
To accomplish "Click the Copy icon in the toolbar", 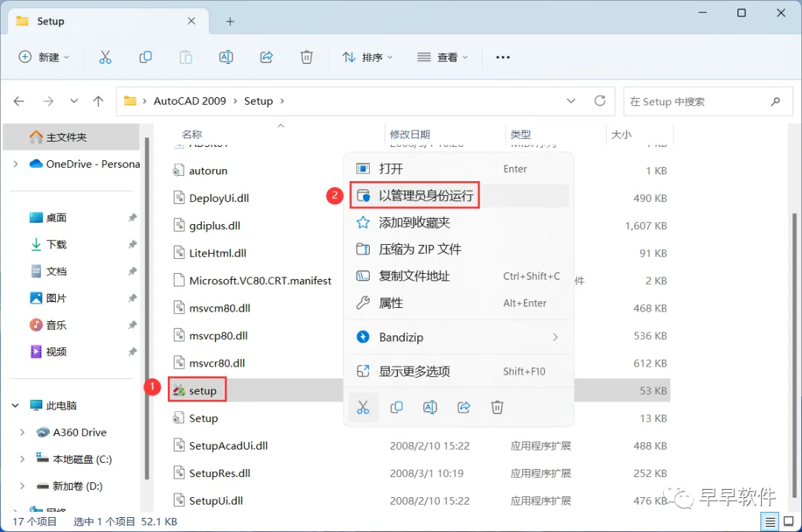I will [x=146, y=57].
